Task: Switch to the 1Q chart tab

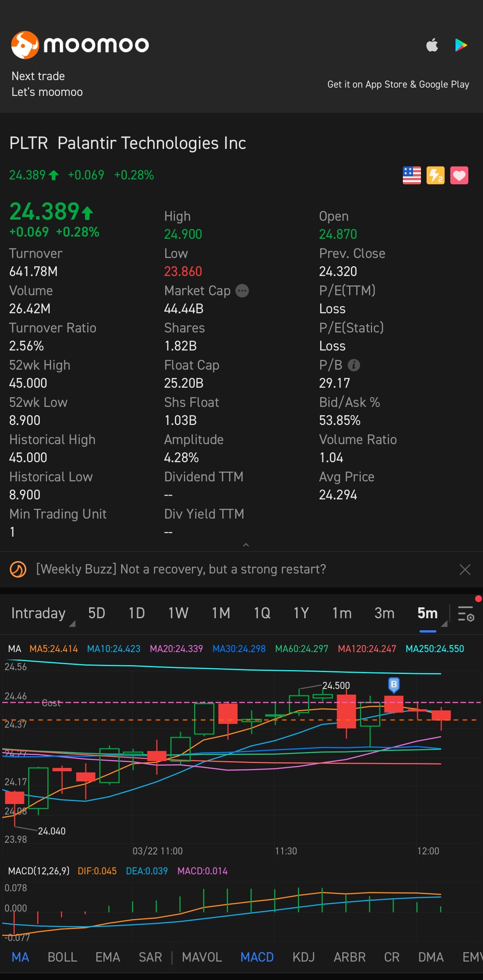Action: [262, 613]
